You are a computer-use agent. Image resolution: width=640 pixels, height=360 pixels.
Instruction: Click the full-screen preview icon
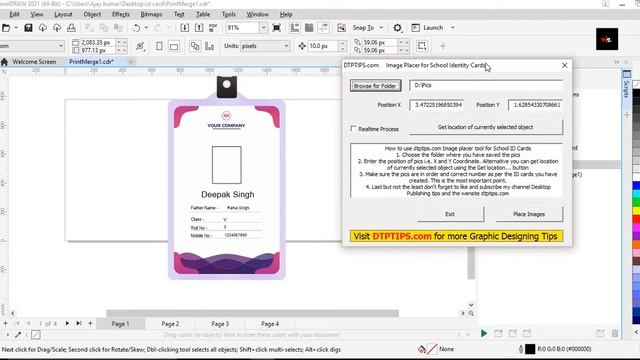[x=276, y=28]
